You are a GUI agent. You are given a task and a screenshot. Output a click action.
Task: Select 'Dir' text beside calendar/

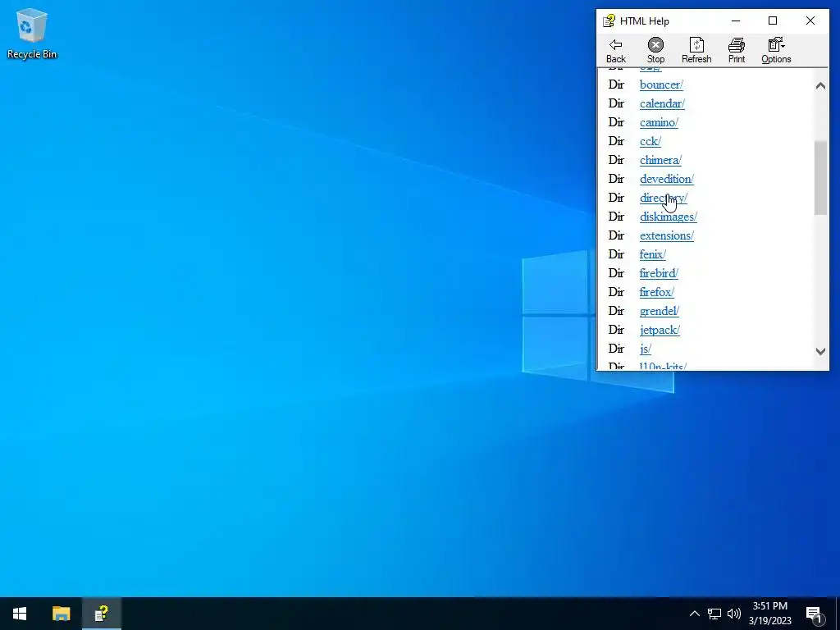[616, 103]
